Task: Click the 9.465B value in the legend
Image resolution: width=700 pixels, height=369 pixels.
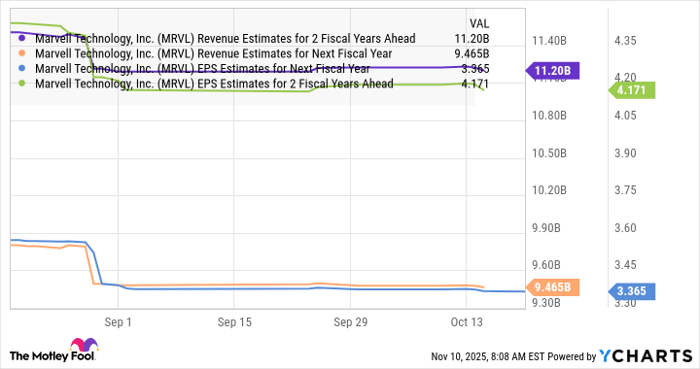Action: (472, 54)
